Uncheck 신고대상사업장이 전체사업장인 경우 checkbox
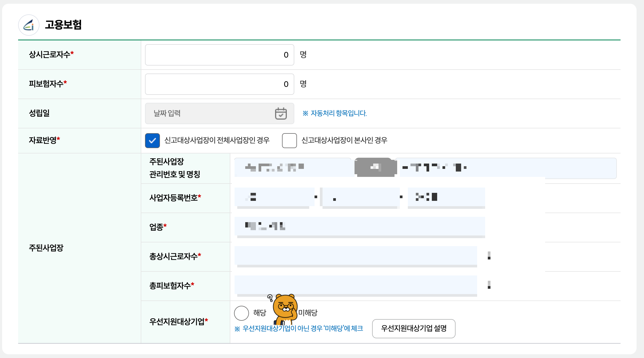 pyautogui.click(x=152, y=141)
